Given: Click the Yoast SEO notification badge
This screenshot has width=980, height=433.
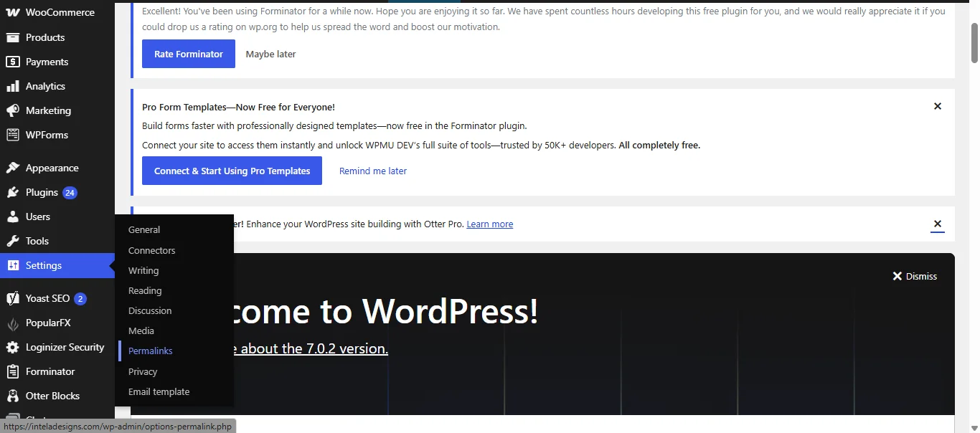Looking at the screenshot, I should coord(80,298).
